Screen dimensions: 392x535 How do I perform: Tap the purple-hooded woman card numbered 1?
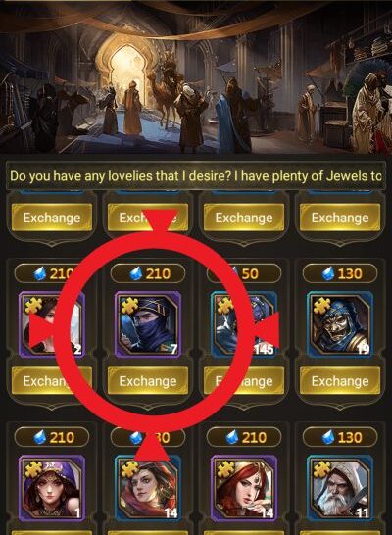52,488
